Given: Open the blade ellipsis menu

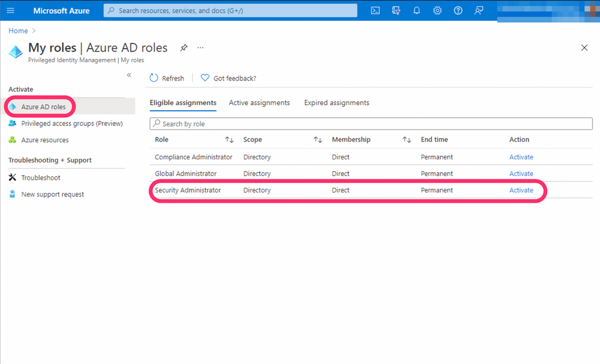Looking at the screenshot, I should click(x=200, y=47).
